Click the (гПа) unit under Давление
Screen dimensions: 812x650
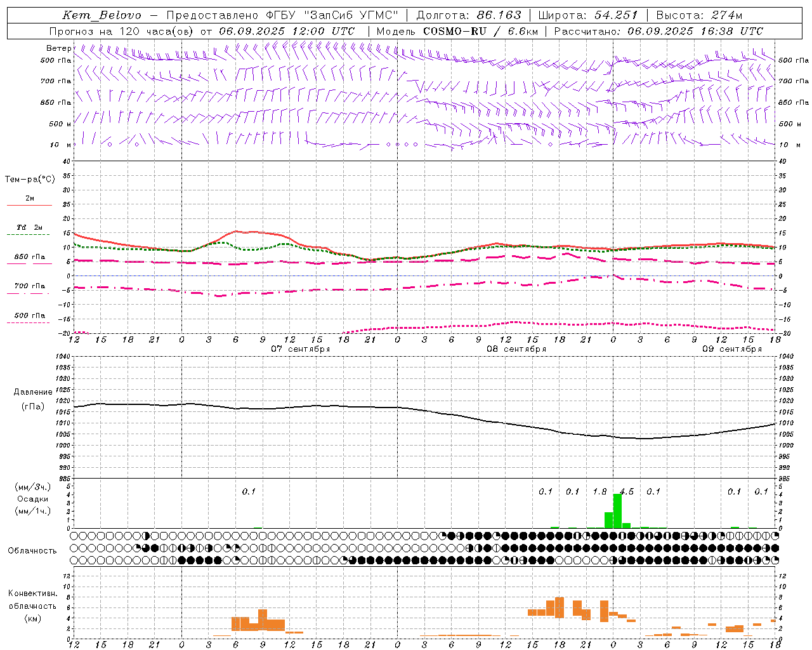pyautogui.click(x=33, y=406)
